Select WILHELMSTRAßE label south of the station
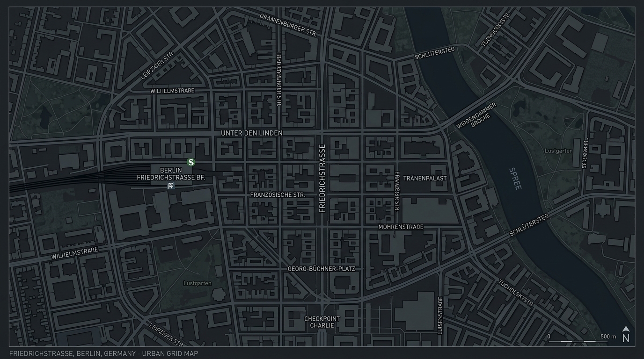This screenshot has height=359, width=644. tap(75, 253)
